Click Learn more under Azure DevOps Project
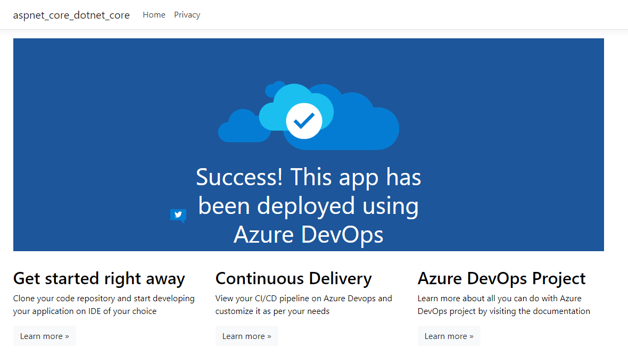 point(449,336)
